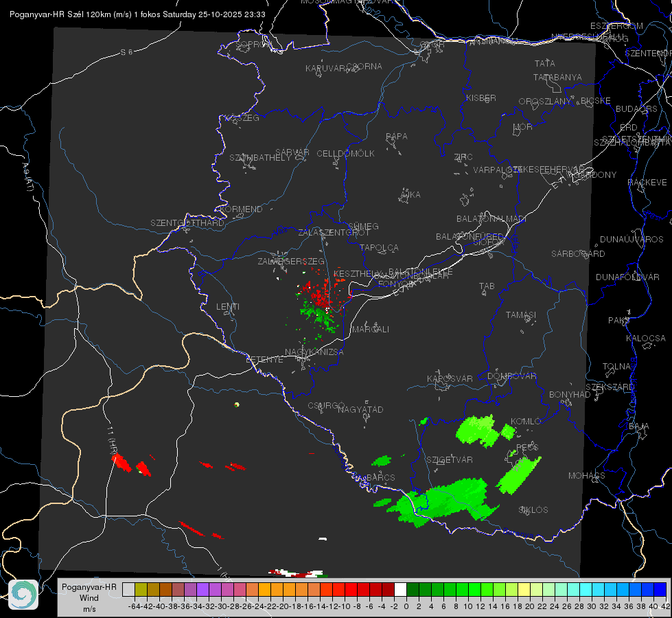Viewport: 672px width, 618px height.
Task: Select the MÓR label
Action: 523,126
